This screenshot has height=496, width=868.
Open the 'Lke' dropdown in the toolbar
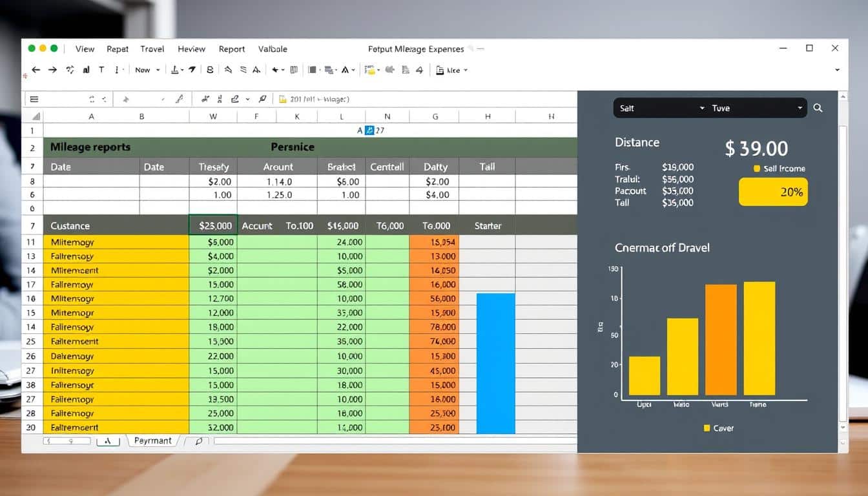click(451, 70)
